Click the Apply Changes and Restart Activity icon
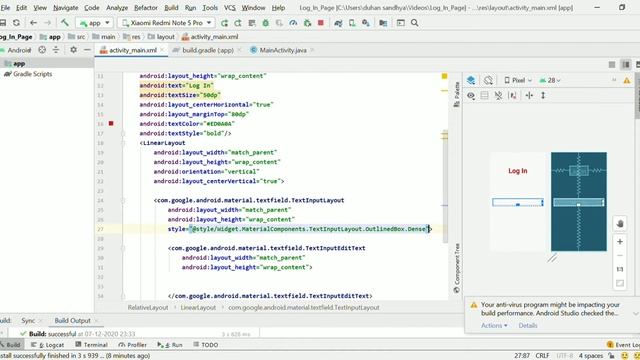640x360 pixels. coord(238,23)
